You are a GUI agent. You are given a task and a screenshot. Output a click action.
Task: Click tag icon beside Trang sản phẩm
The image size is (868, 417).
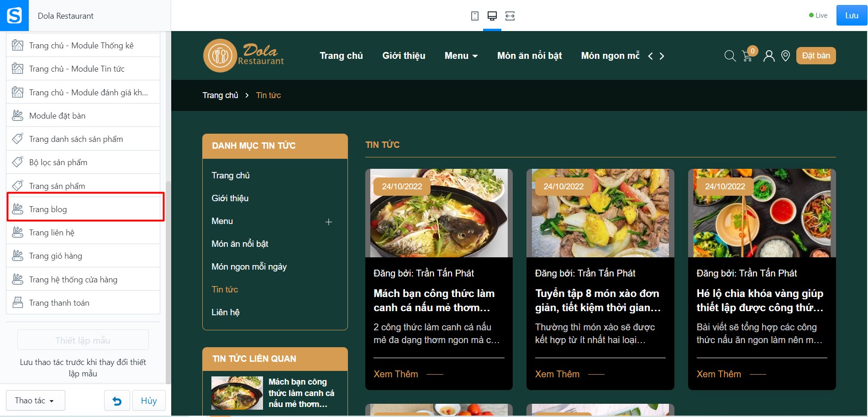17,186
